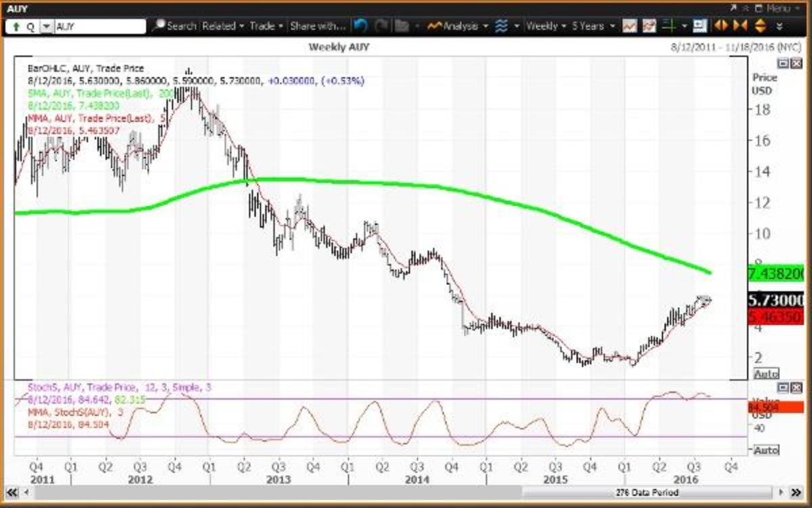The height and width of the screenshot is (508, 812).
Task: Minimize the price chart pane
Action: (x=782, y=63)
